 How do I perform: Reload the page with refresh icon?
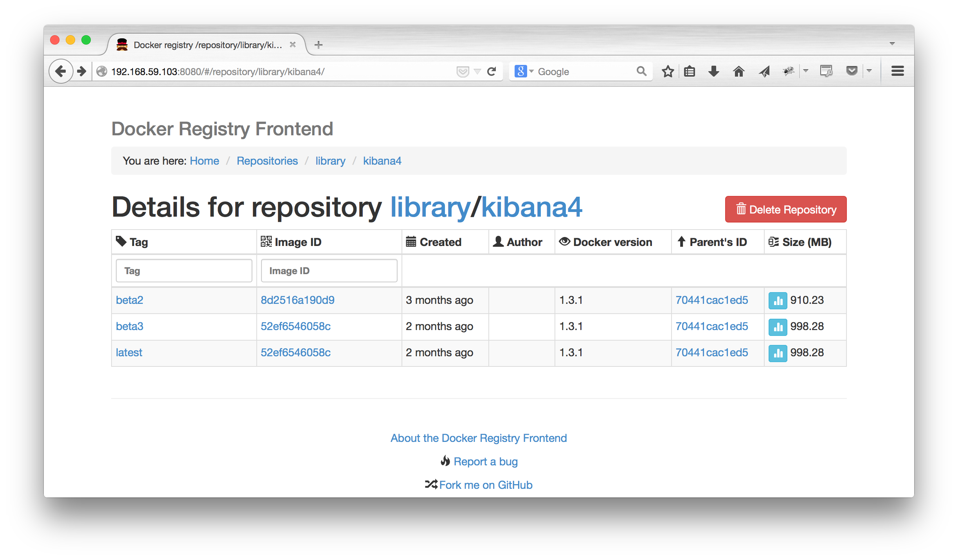492,71
